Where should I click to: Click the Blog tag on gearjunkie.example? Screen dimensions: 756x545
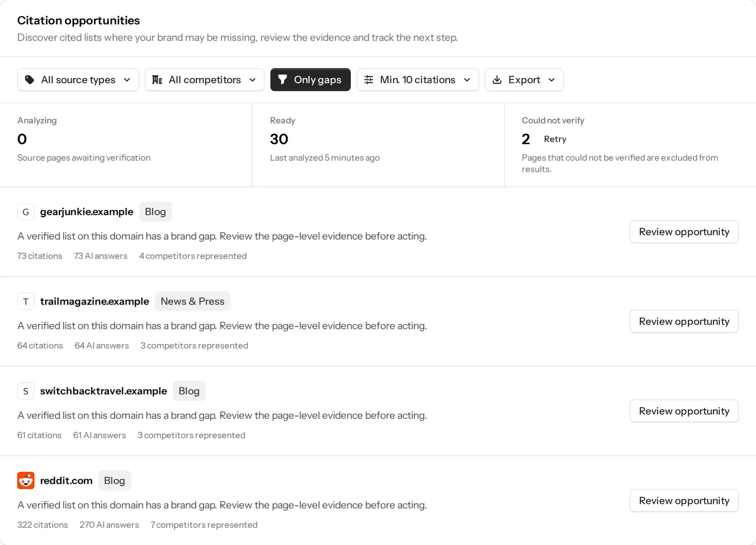156,212
